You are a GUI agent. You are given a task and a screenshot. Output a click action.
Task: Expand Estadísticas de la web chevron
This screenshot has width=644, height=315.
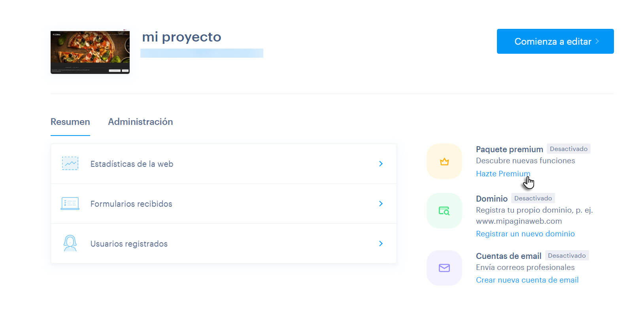(381, 164)
